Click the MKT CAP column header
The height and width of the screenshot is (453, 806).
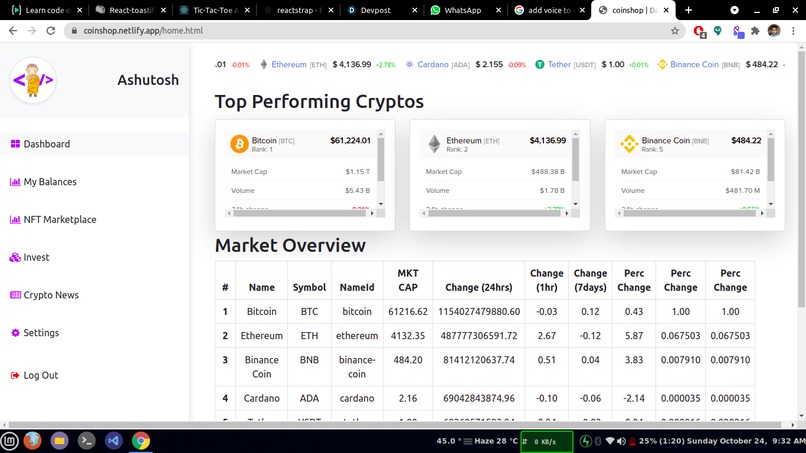click(408, 280)
